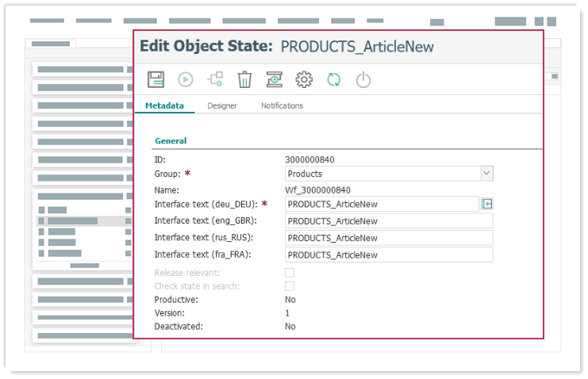Screen dimensions: 588x379
Task: Toggle the Check state in search checkbox
Action: [x=290, y=286]
